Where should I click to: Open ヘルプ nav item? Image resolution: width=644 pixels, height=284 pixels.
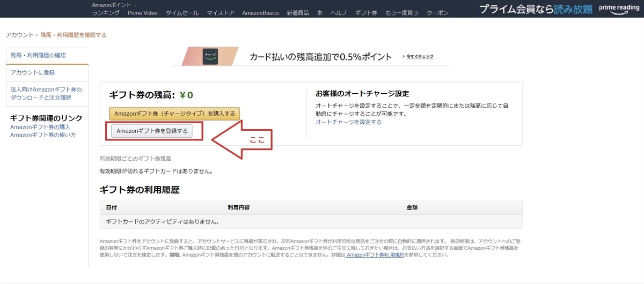339,13
